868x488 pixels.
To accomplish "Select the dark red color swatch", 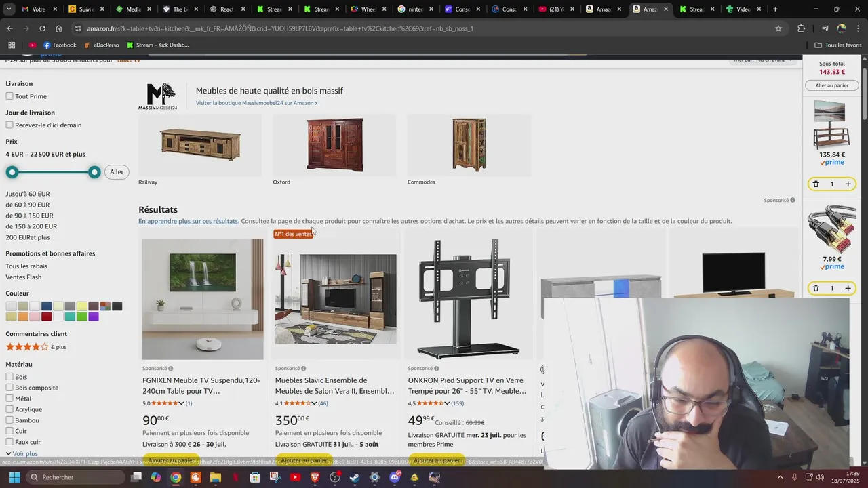I will 46,317.
